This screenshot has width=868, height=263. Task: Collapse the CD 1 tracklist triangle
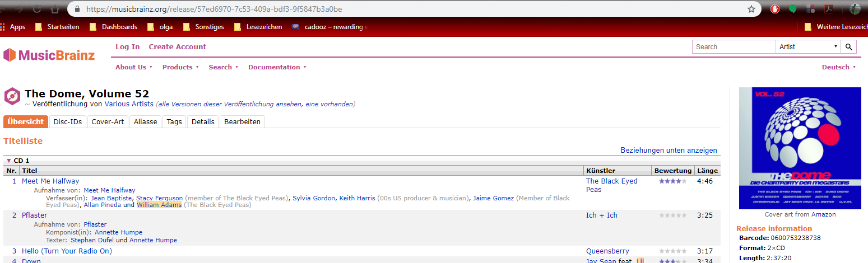tap(9, 161)
